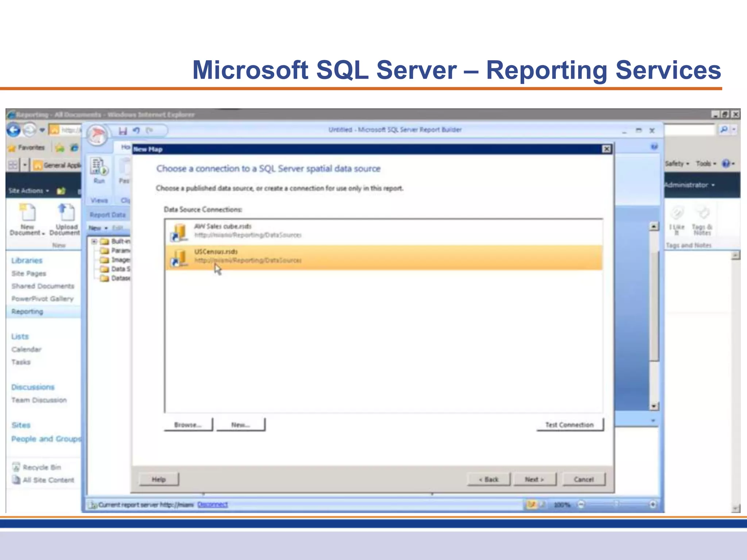Click the zoom out minus icon
Image resolution: width=747 pixels, height=560 pixels.
click(581, 505)
